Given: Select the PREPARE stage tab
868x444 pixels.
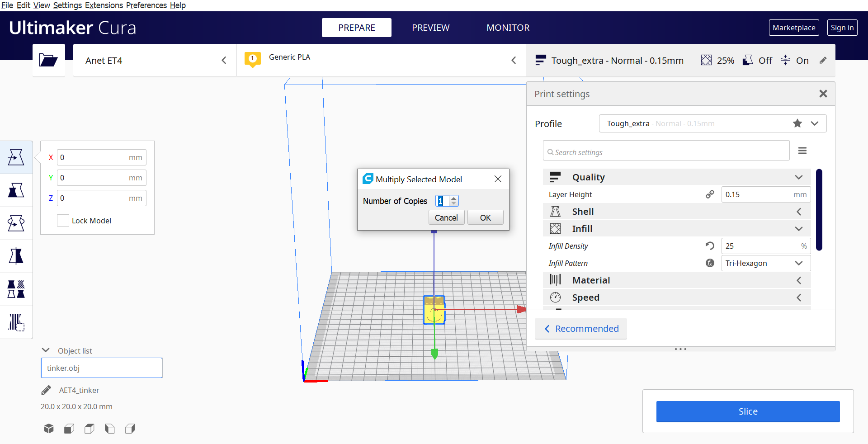Looking at the screenshot, I should coord(357,28).
